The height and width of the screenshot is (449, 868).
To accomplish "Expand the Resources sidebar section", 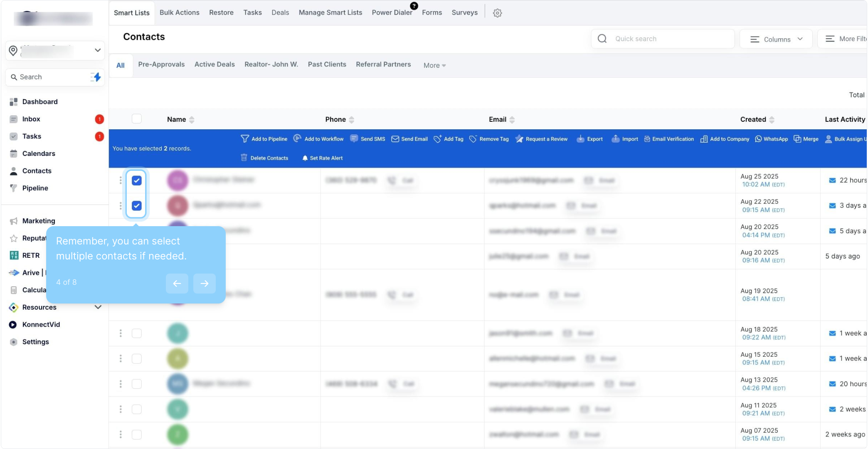I will [x=98, y=307].
